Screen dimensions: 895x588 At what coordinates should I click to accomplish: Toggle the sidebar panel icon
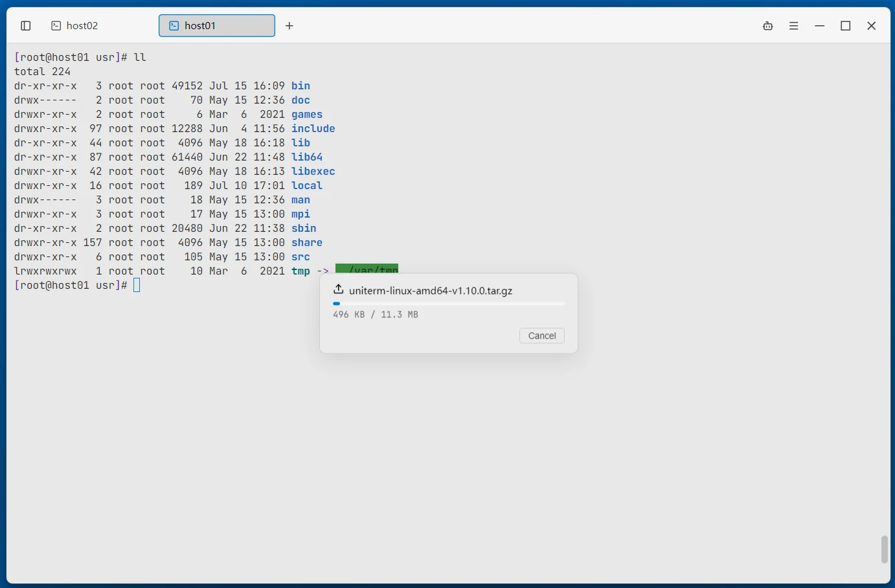point(26,26)
